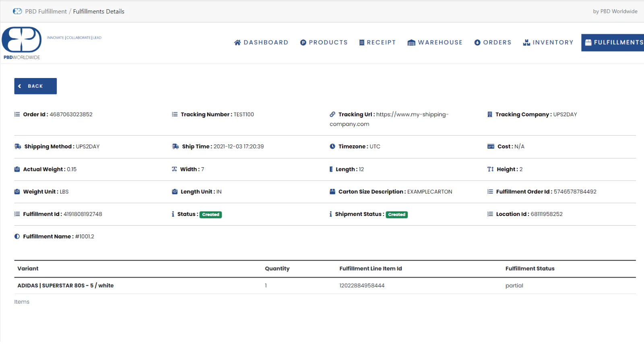644x362 pixels.
Task: Open the Receipt section
Action: click(378, 43)
